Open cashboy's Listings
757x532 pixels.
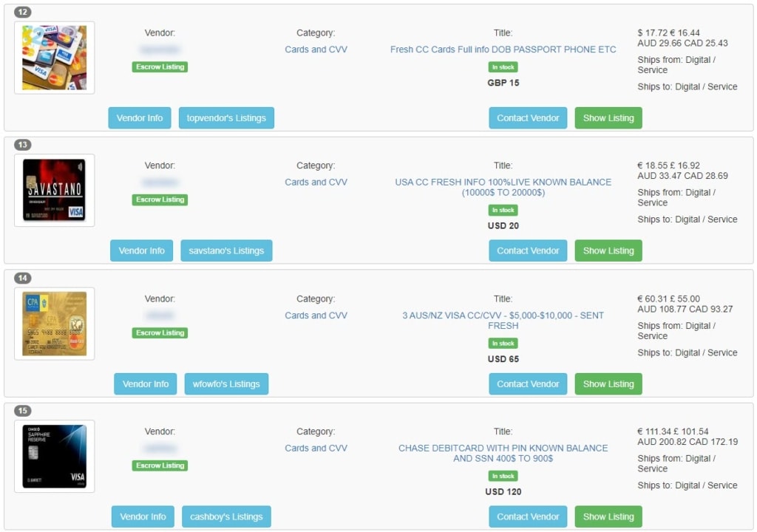[226, 516]
